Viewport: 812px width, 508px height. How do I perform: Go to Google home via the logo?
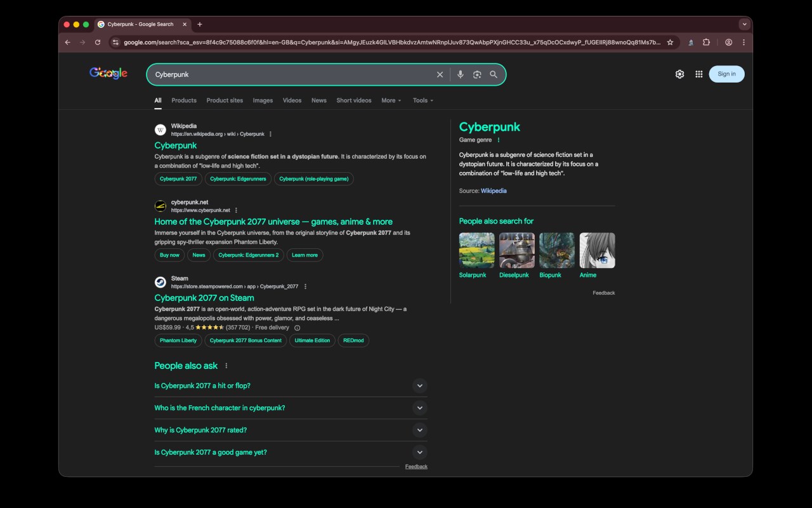click(108, 74)
